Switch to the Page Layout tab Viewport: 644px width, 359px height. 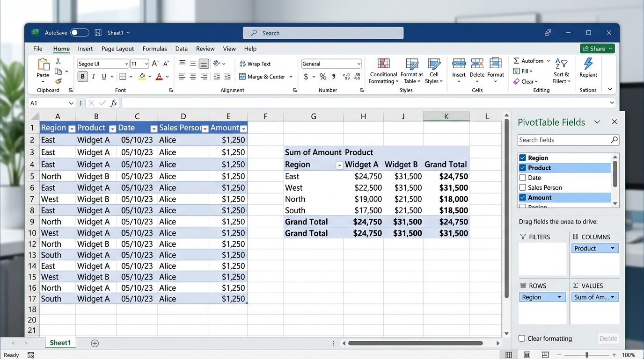[117, 49]
